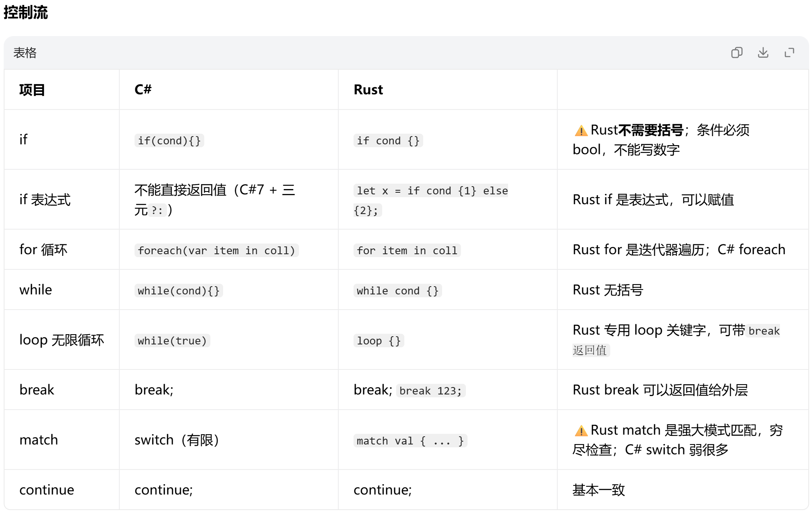Viewport: 812px width, 515px height.
Task: Click the 'while cond {}' Rust snippet
Action: [397, 291]
